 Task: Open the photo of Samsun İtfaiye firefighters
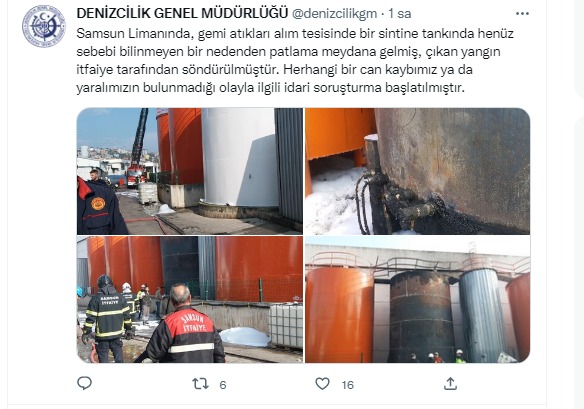click(190, 299)
